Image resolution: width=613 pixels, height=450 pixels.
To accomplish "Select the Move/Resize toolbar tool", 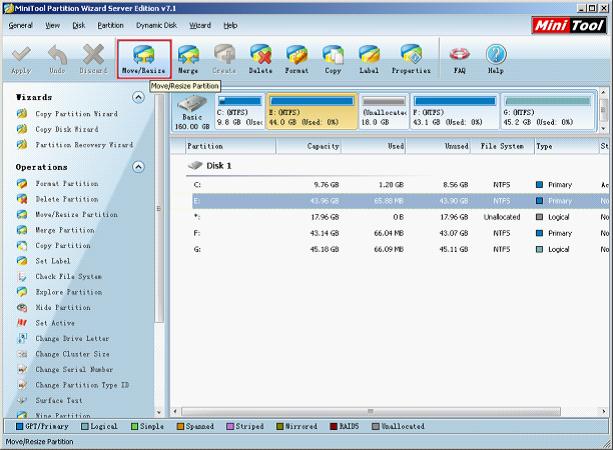I will click(x=144, y=59).
